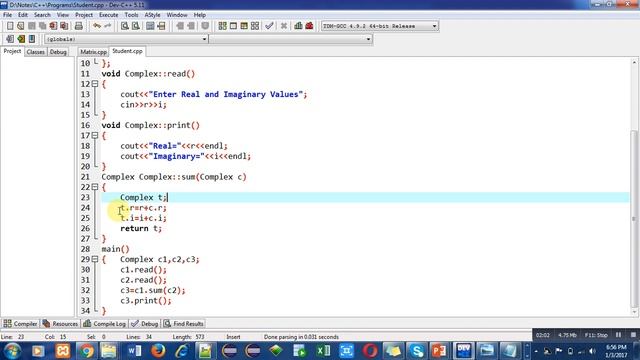
Task: Open the TDM-GCC compiler set dropdown
Action: coord(380,26)
